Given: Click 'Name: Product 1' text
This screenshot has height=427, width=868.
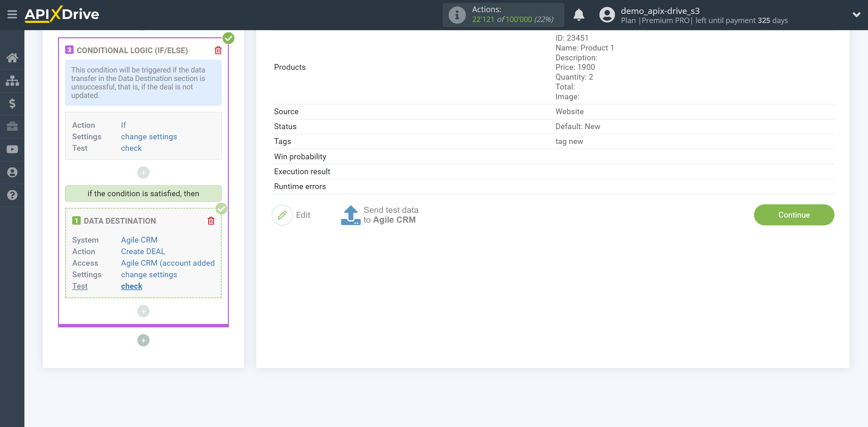Looking at the screenshot, I should click(x=585, y=48).
